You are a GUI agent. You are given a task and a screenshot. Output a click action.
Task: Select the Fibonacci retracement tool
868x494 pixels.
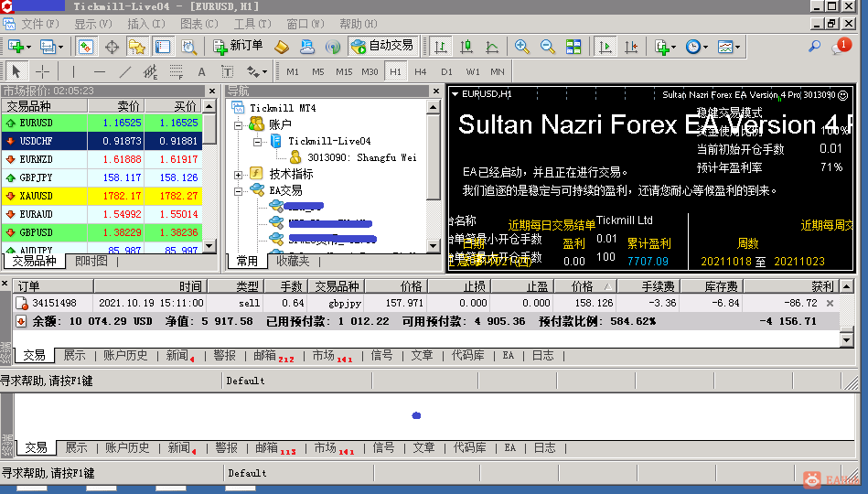tap(176, 71)
